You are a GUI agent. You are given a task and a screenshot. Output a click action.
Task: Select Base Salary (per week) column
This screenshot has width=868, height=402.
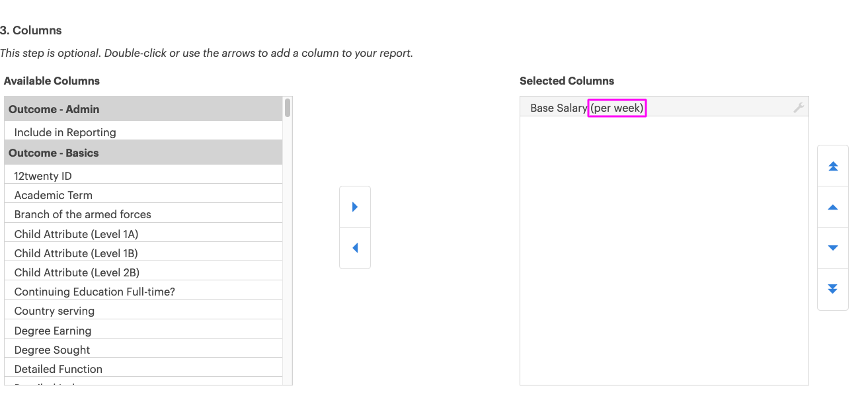(x=586, y=108)
